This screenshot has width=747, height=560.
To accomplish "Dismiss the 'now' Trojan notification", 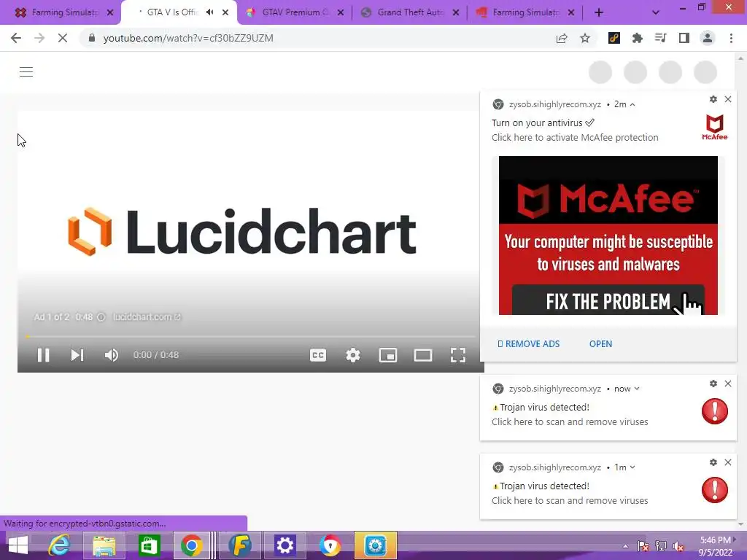I will point(728,384).
